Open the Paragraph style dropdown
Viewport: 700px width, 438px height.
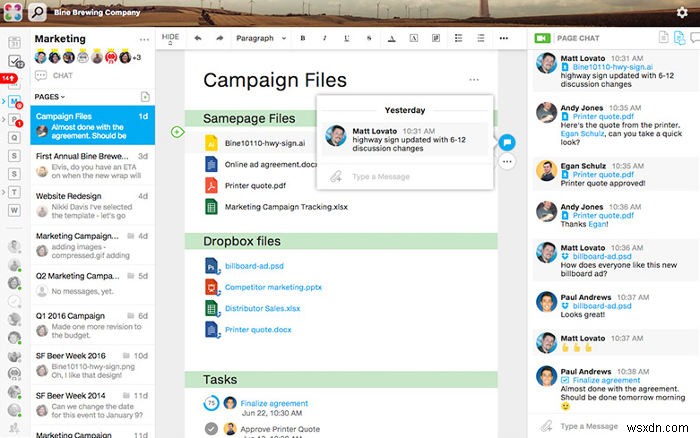coord(261,38)
